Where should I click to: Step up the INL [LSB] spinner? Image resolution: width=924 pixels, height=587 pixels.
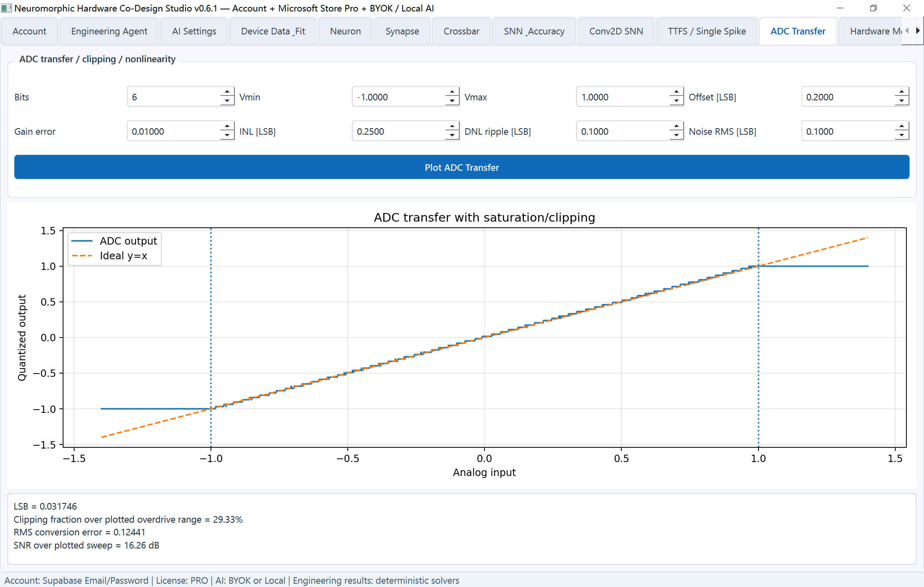[452, 126]
